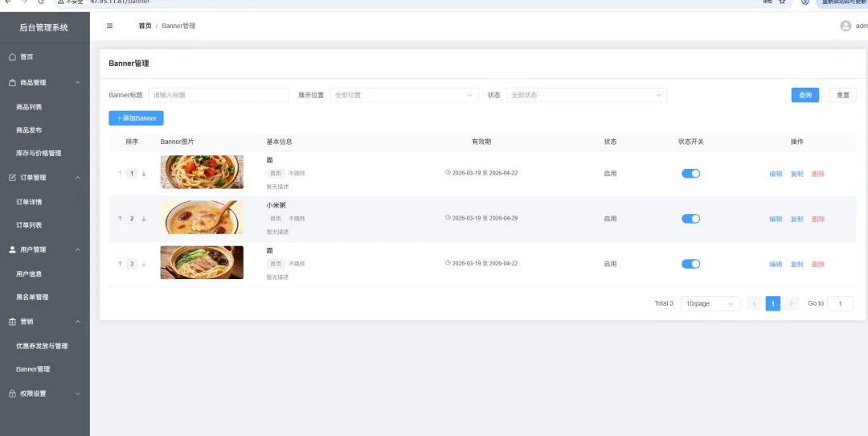Bookmark page with star icon

point(782,2)
